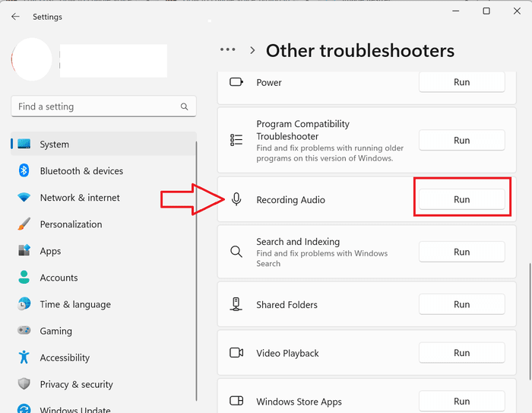Click the Find a setting search box
Screen dimensions: 532x413
click(x=103, y=106)
